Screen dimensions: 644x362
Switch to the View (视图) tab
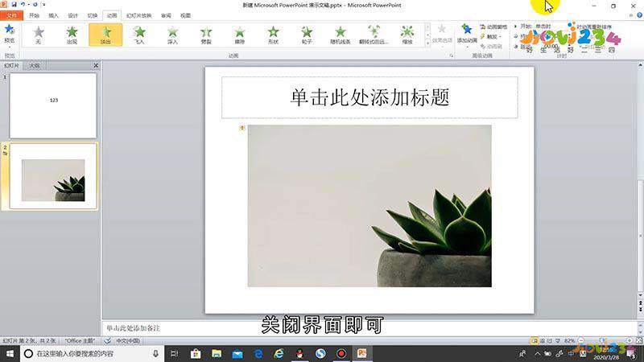coord(185,15)
